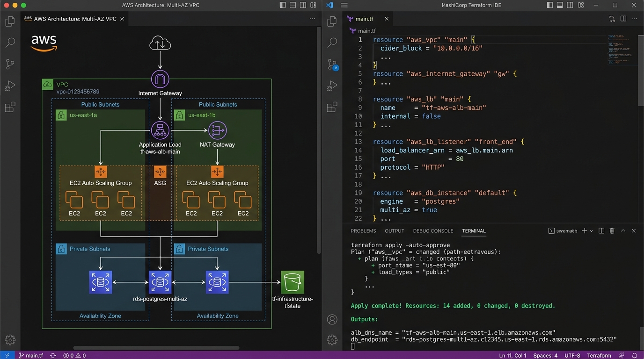Maximize the panel with the up chevron
Screen dimensions: 644x359
pyautogui.click(x=623, y=231)
